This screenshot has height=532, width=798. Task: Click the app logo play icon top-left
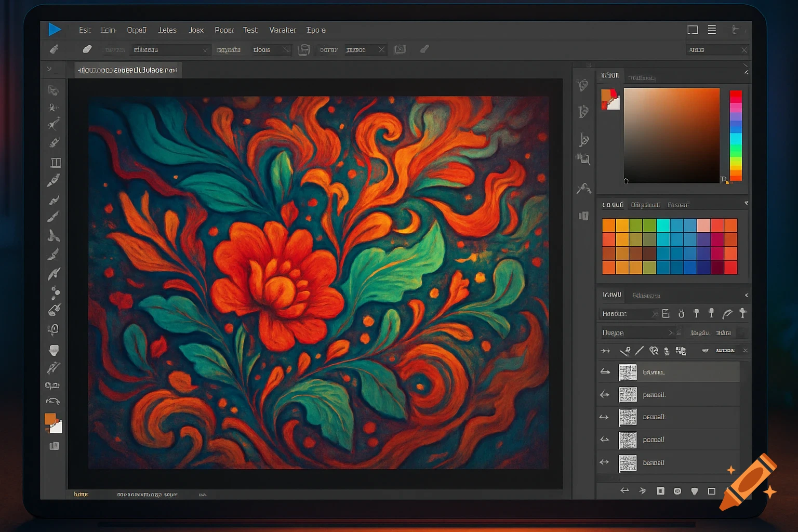(55, 30)
